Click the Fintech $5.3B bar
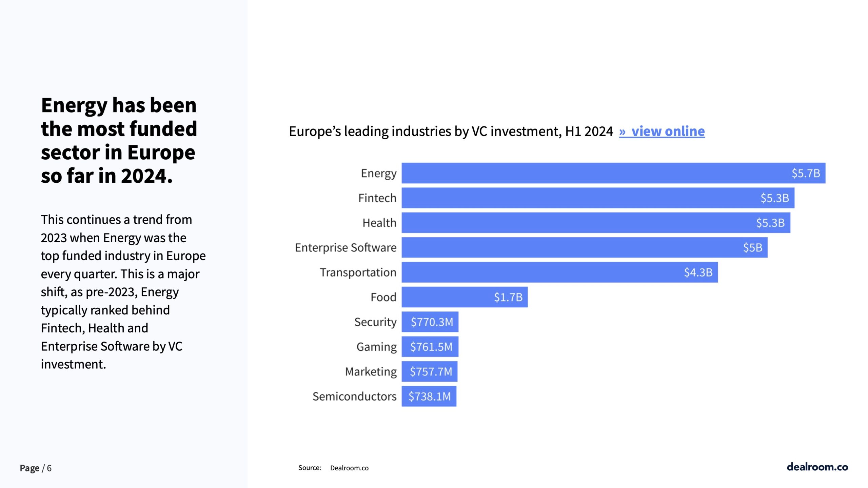Screen dimensions: 868x488 click(x=597, y=198)
